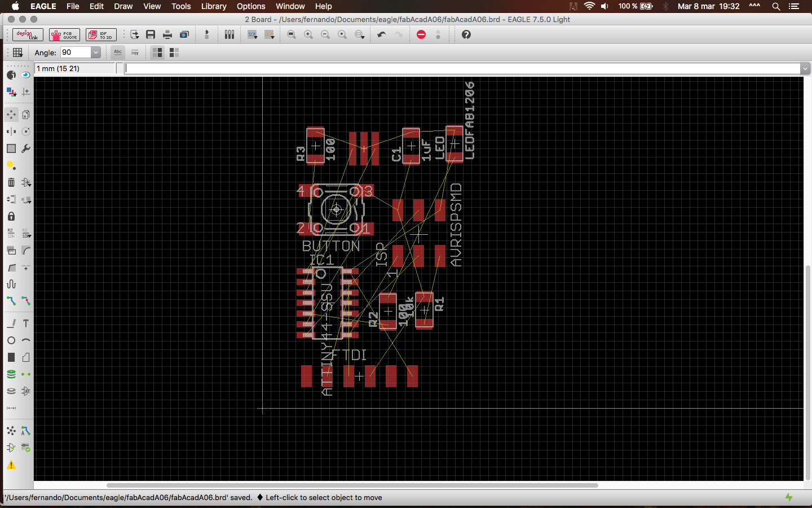Viewport: 812px width, 508px height.
Task: Select the Ripup tool
Action: [26, 301]
